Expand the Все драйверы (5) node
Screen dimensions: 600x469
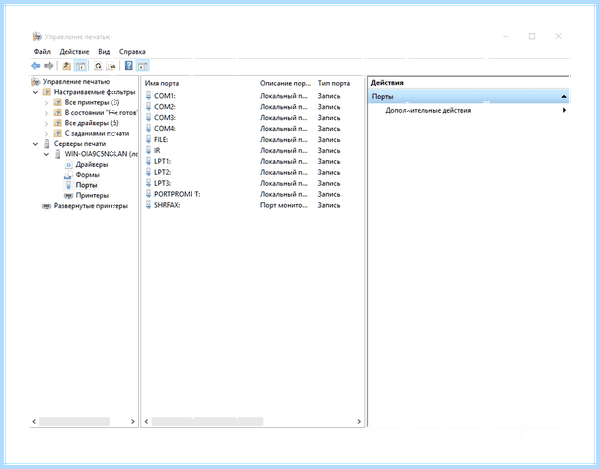[x=46, y=123]
